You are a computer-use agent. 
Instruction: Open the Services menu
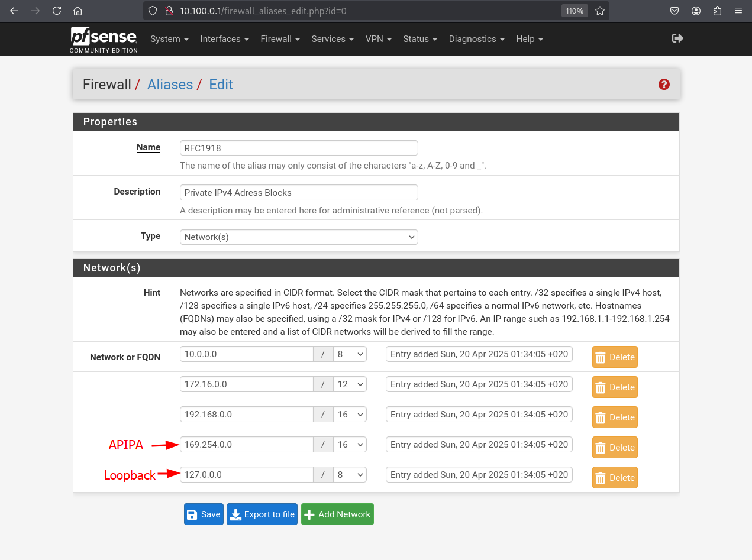coord(332,39)
